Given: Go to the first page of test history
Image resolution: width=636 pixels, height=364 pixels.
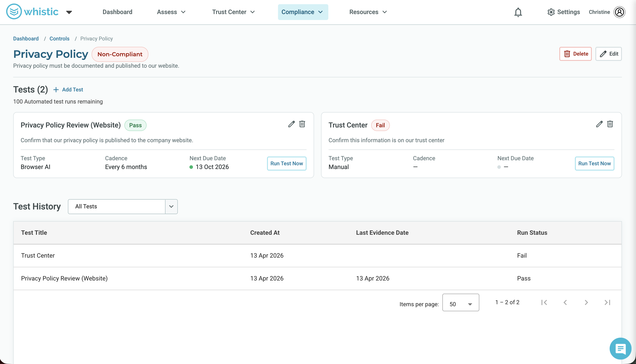Looking at the screenshot, I should (x=544, y=302).
